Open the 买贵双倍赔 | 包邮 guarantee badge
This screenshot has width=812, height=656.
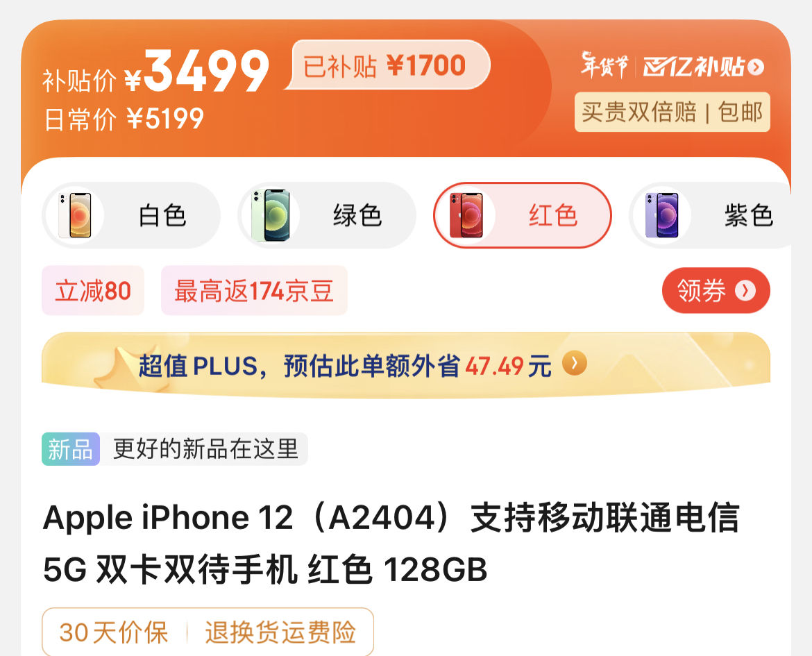tap(673, 112)
